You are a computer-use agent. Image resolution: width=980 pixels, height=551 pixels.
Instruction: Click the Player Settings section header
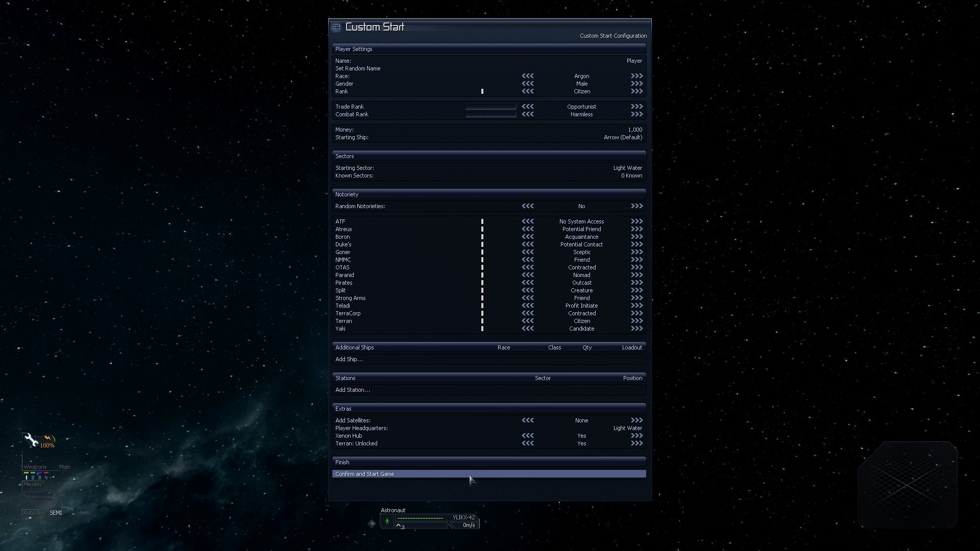(489, 49)
